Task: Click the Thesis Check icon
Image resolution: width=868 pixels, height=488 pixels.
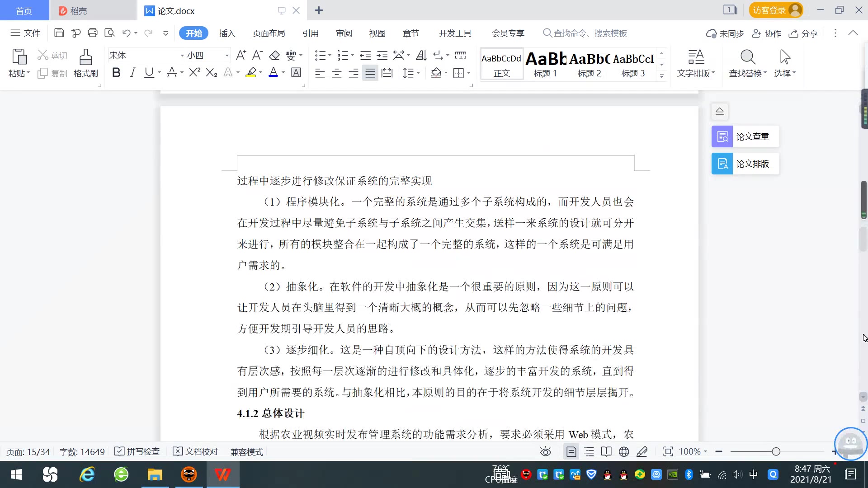Action: point(722,136)
